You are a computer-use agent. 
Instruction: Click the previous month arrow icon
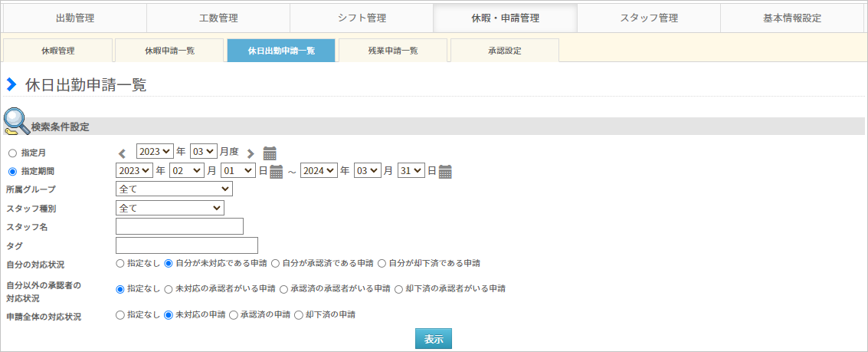[x=122, y=153]
